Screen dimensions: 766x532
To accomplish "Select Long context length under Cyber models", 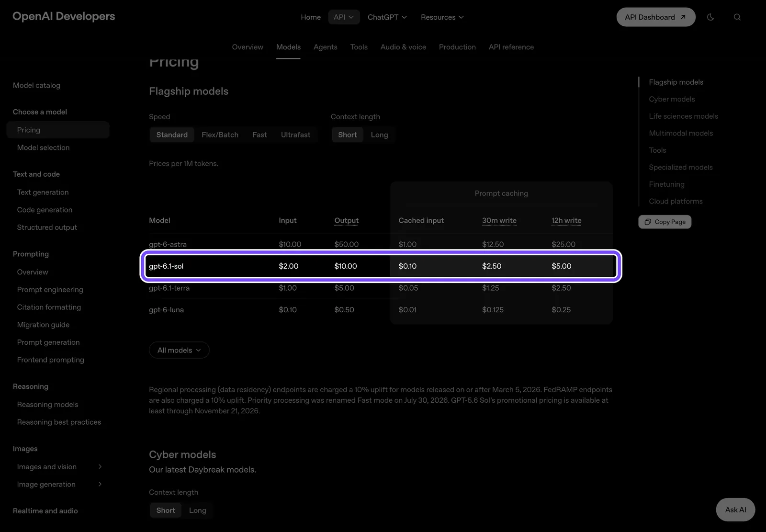I will 198,510.
